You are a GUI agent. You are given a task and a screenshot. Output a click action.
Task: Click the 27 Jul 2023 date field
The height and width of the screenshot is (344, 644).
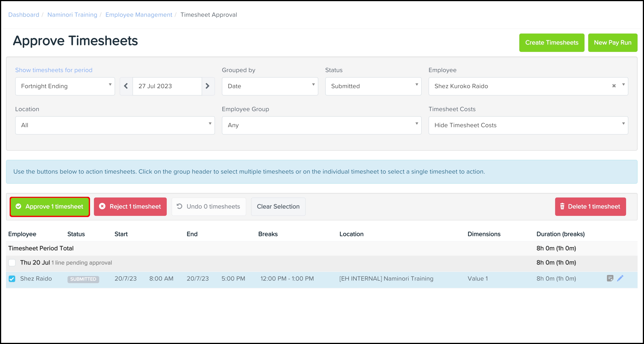[x=167, y=86]
